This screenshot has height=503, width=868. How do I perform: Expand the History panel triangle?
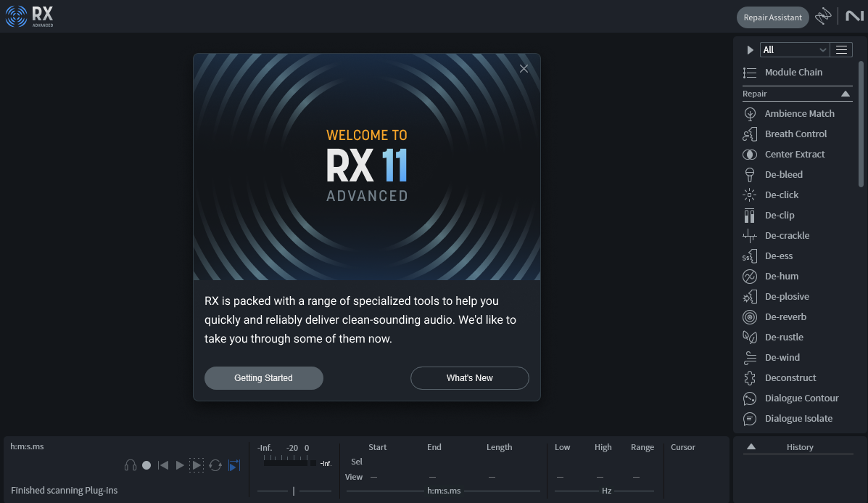tap(751, 446)
